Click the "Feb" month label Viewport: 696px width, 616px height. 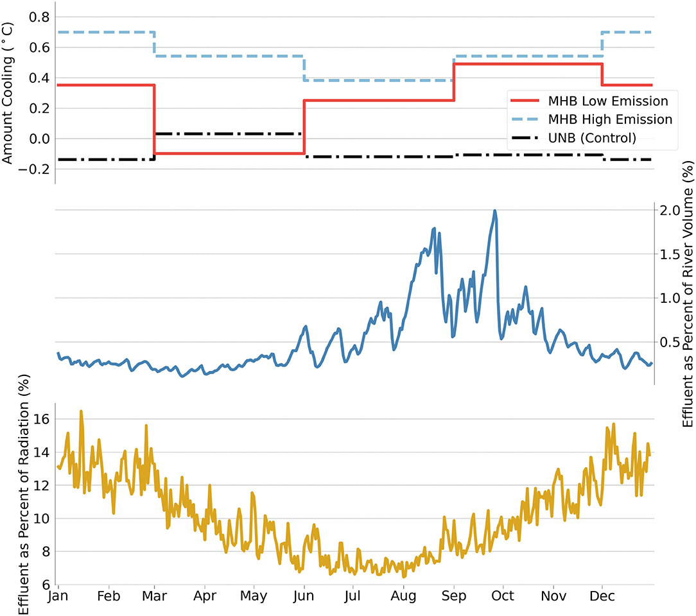109,596
